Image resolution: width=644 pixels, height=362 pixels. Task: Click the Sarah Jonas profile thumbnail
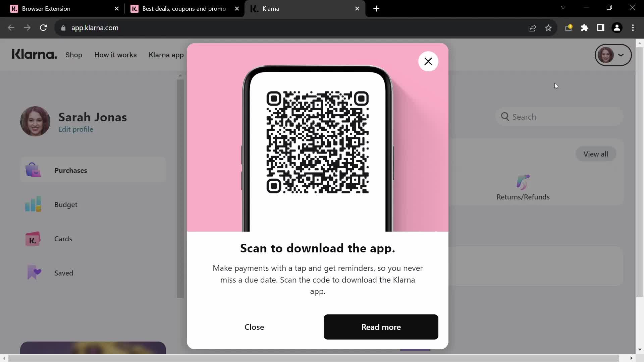click(x=35, y=122)
